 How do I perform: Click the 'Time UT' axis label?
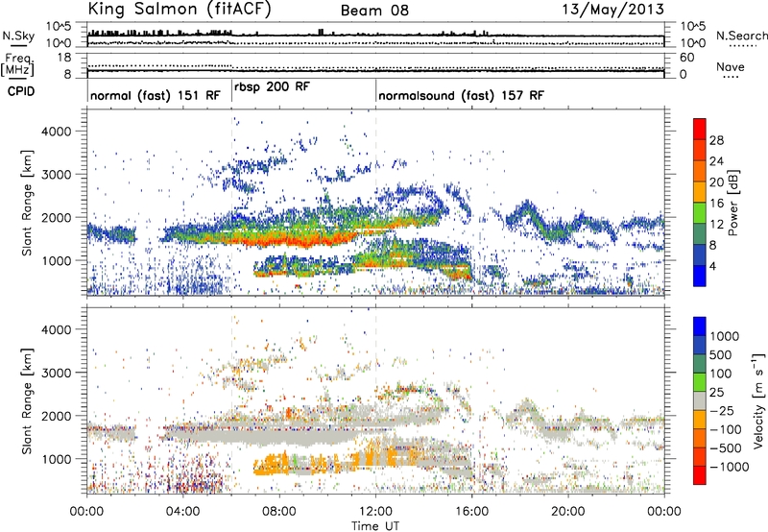[375, 525]
